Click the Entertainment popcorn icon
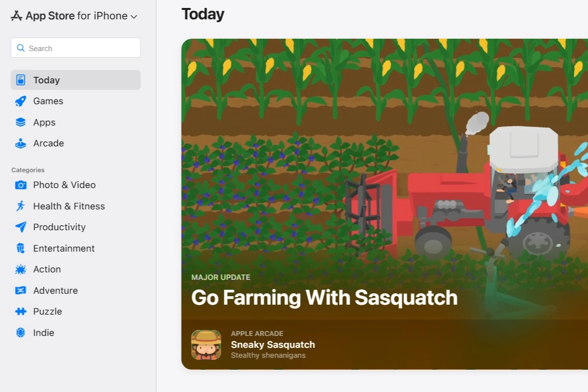The height and width of the screenshot is (392, 588). 20,248
